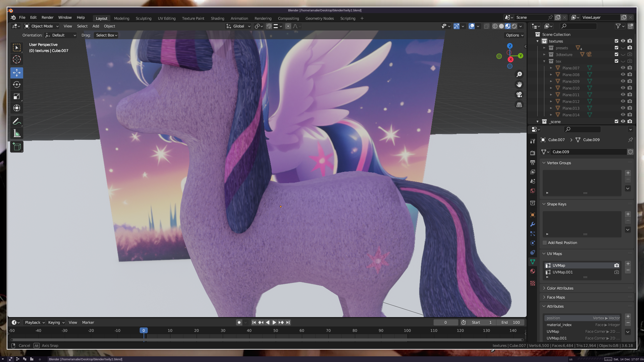Image resolution: width=644 pixels, height=362 pixels.
Task: Enable the Add Rest Position checkbox
Action: pyautogui.click(x=545, y=243)
